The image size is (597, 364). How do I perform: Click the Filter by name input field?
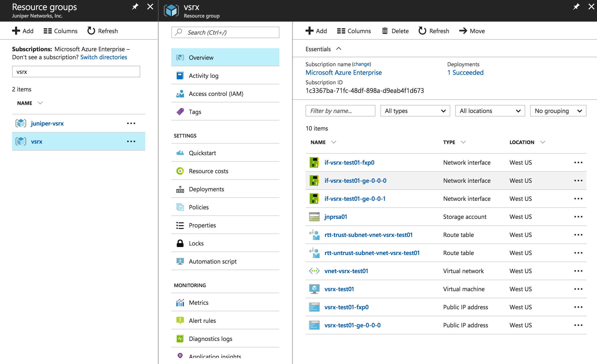(340, 111)
